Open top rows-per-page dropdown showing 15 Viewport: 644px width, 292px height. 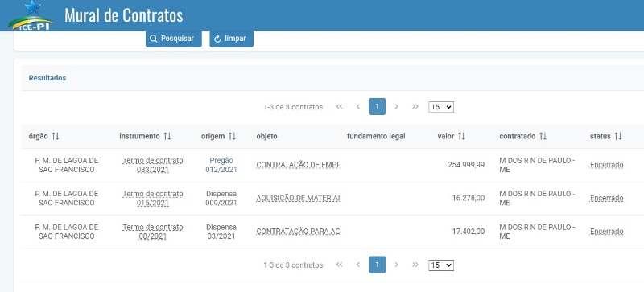click(440, 107)
